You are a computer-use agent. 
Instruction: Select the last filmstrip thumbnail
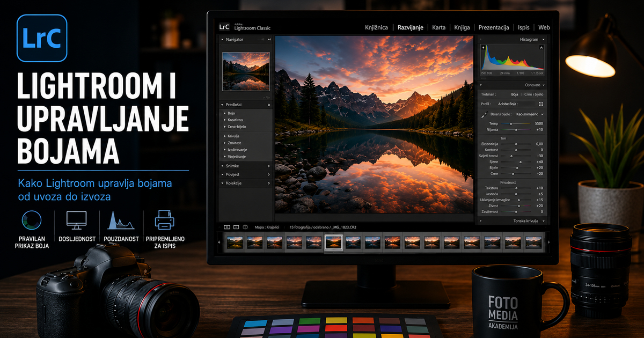pos(533,243)
